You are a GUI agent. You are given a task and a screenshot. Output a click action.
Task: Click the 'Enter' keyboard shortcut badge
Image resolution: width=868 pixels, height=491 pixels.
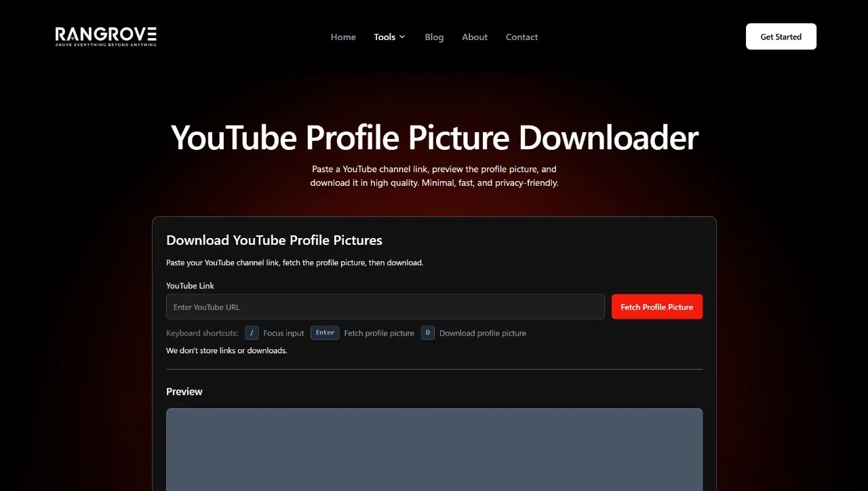[325, 332]
